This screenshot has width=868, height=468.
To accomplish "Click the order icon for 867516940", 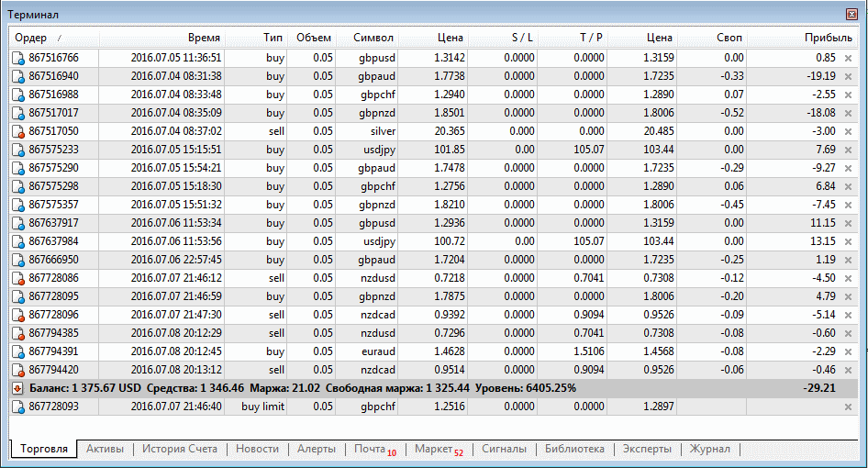I will 18,76.
